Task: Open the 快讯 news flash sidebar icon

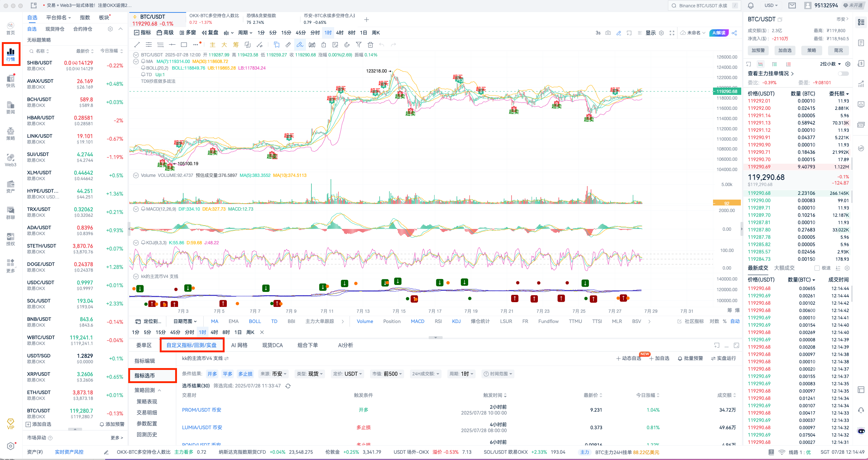Action: pos(11,81)
